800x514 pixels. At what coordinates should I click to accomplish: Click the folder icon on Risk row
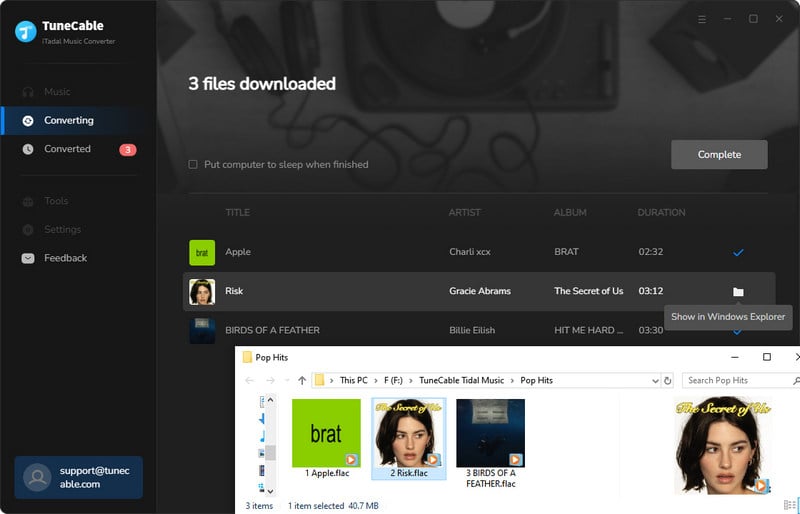coord(738,291)
